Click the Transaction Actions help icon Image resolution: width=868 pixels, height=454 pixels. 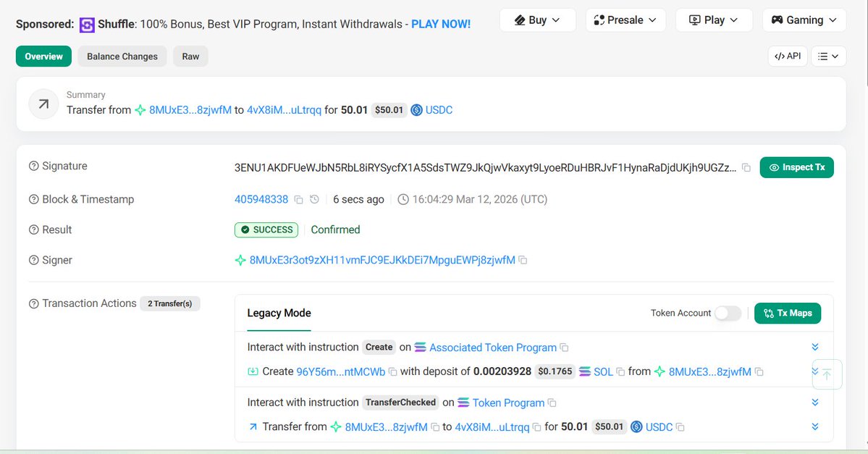pyautogui.click(x=34, y=303)
